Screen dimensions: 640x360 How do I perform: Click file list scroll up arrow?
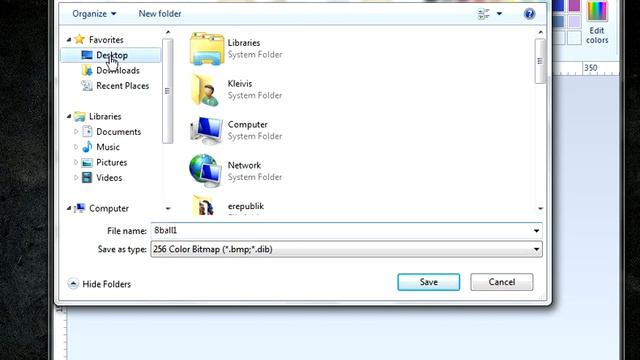540,32
